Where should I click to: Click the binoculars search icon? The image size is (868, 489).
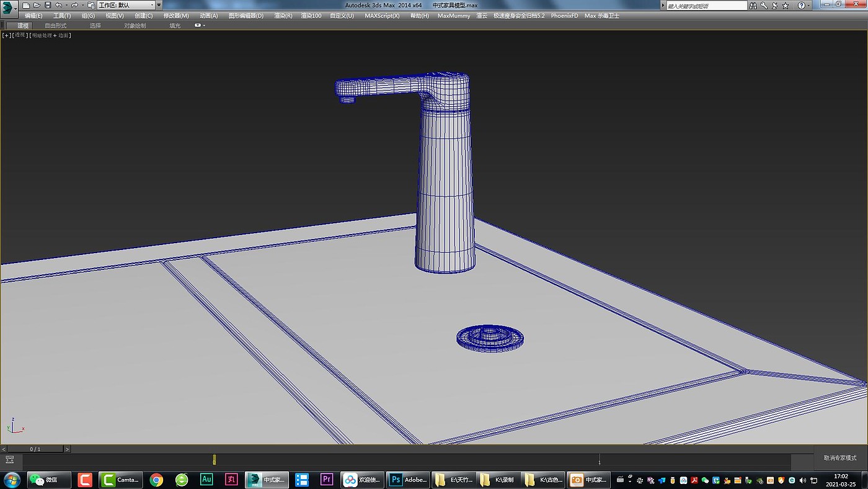(754, 5)
